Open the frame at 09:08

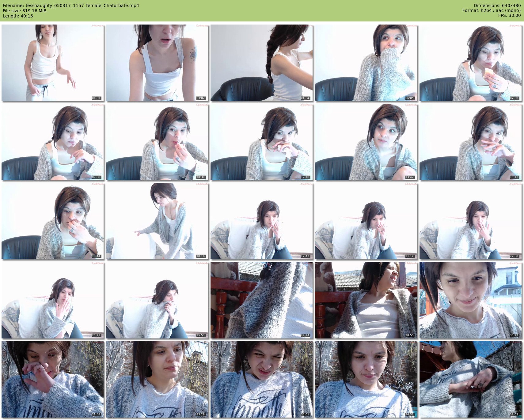[x=53, y=142]
